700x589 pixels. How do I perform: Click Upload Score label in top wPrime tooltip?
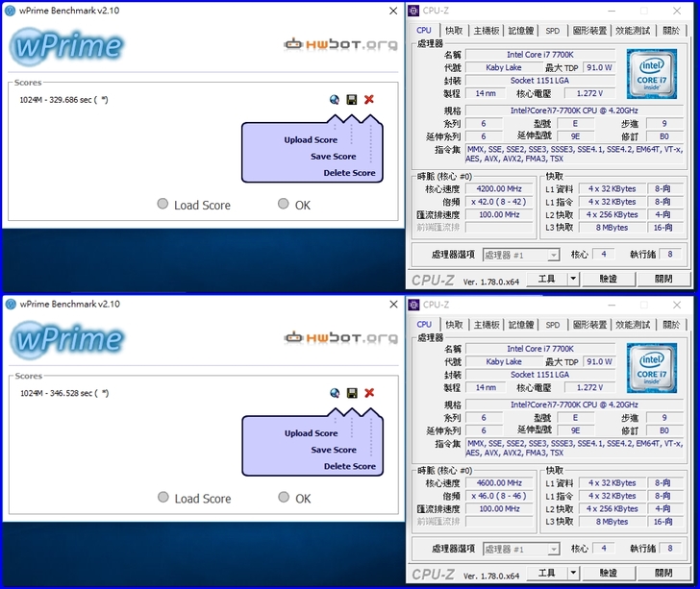pos(311,139)
